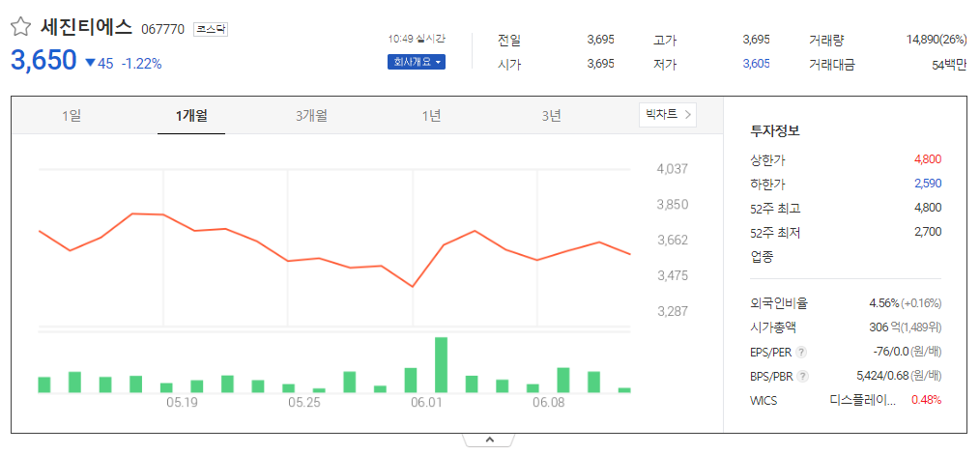Select the 1개월 chart tab
Viewport: 980px width, 455px height.
[191, 116]
